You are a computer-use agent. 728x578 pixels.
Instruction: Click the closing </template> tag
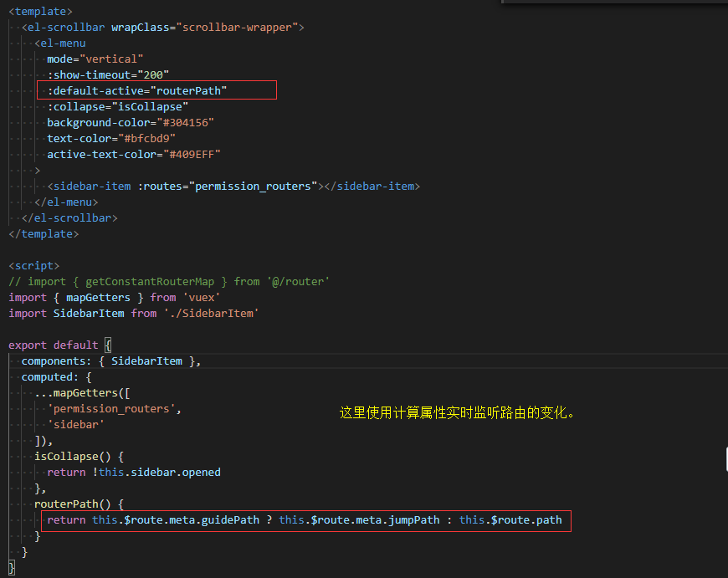[44, 233]
